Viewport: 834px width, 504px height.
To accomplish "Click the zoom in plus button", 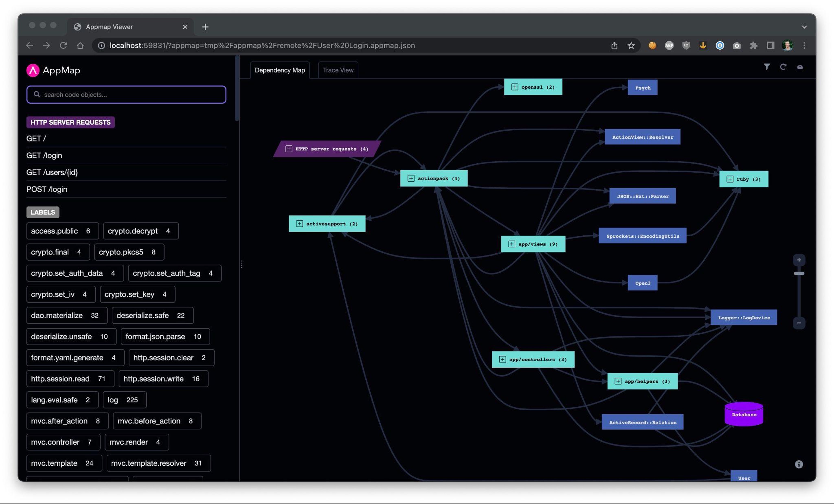I will point(799,260).
